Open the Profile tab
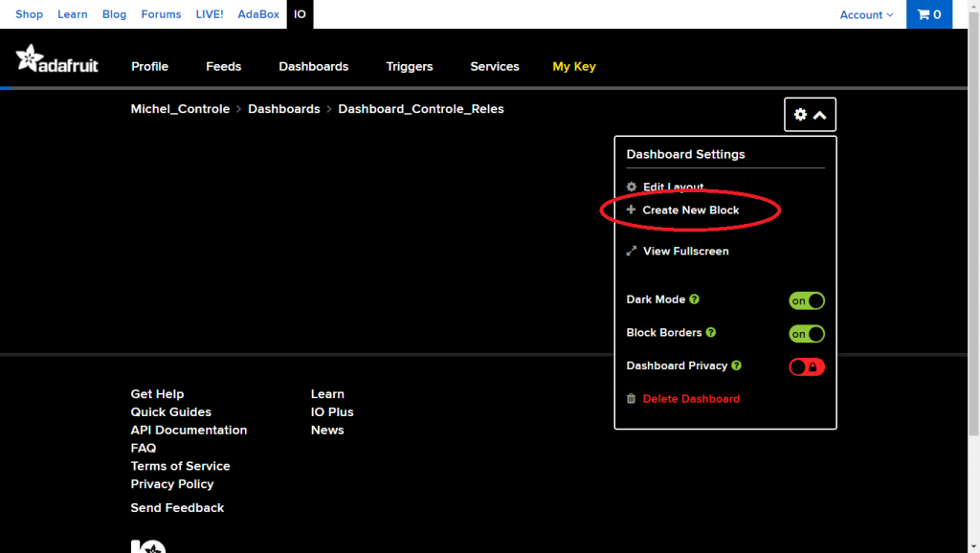The image size is (980, 553). coord(150,66)
